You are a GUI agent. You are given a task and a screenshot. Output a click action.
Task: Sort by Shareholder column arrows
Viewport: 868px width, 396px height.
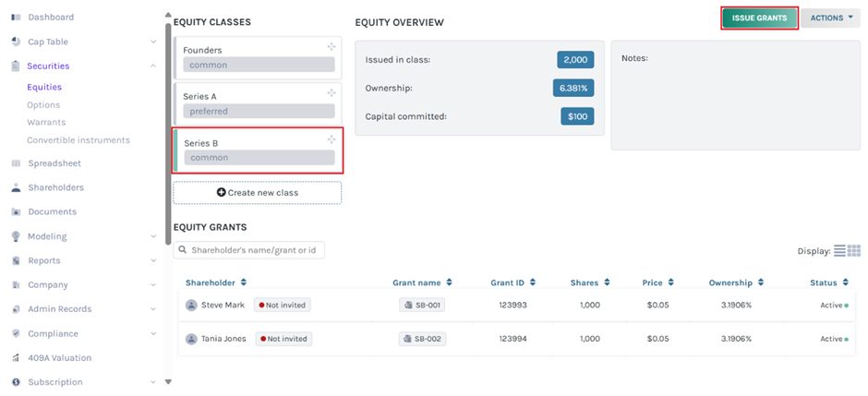[x=244, y=282]
